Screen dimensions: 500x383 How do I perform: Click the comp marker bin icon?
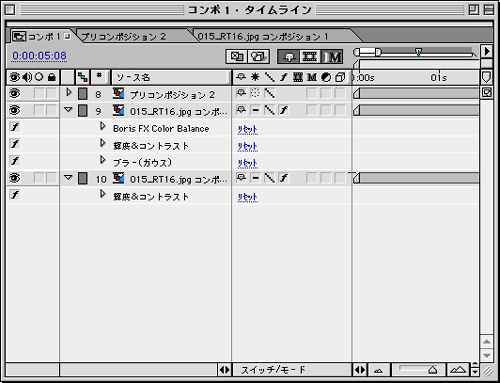(486, 78)
